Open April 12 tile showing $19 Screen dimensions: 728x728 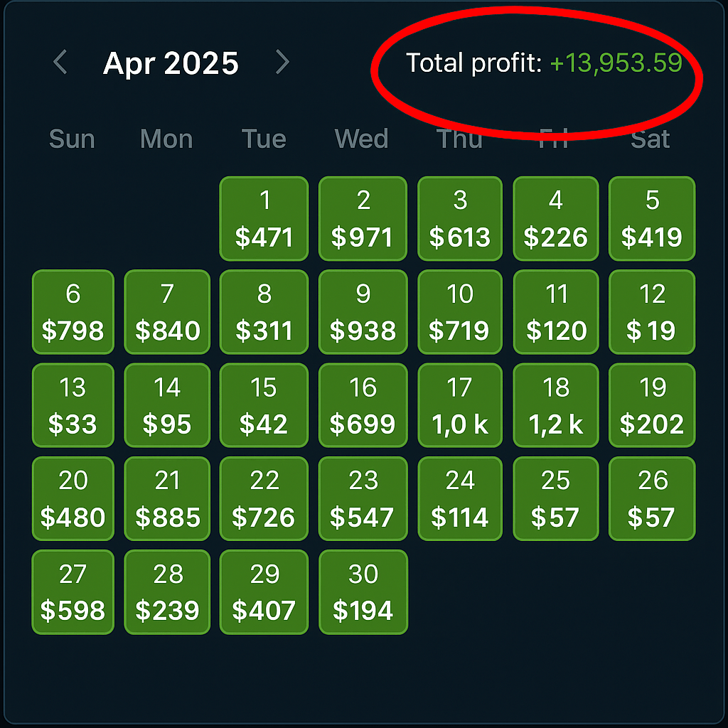[652, 312]
